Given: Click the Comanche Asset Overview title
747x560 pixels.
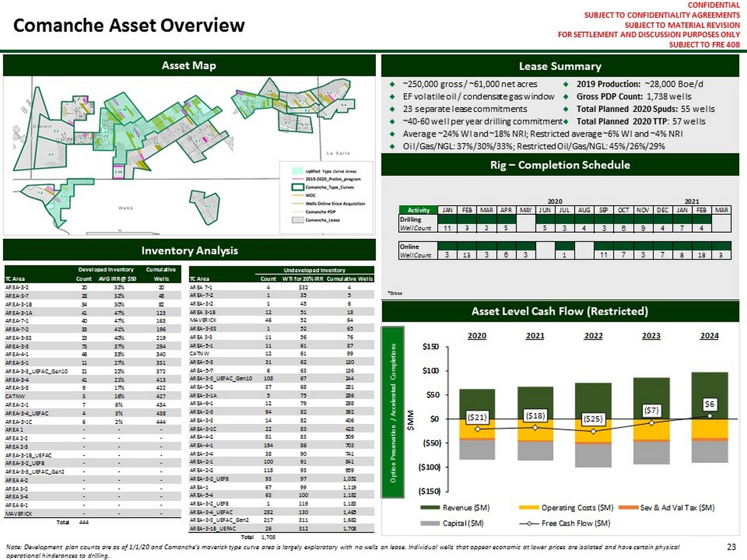Looking at the screenshot, I should 129,25.
